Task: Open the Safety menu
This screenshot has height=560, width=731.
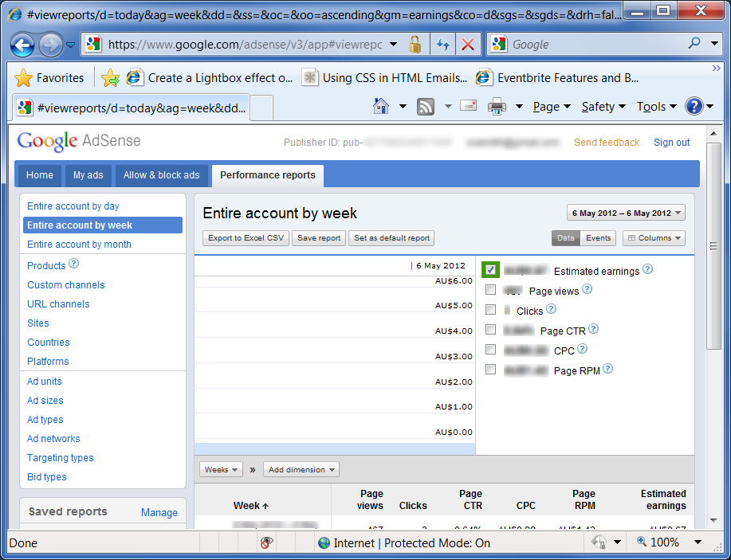Action: pyautogui.click(x=603, y=107)
